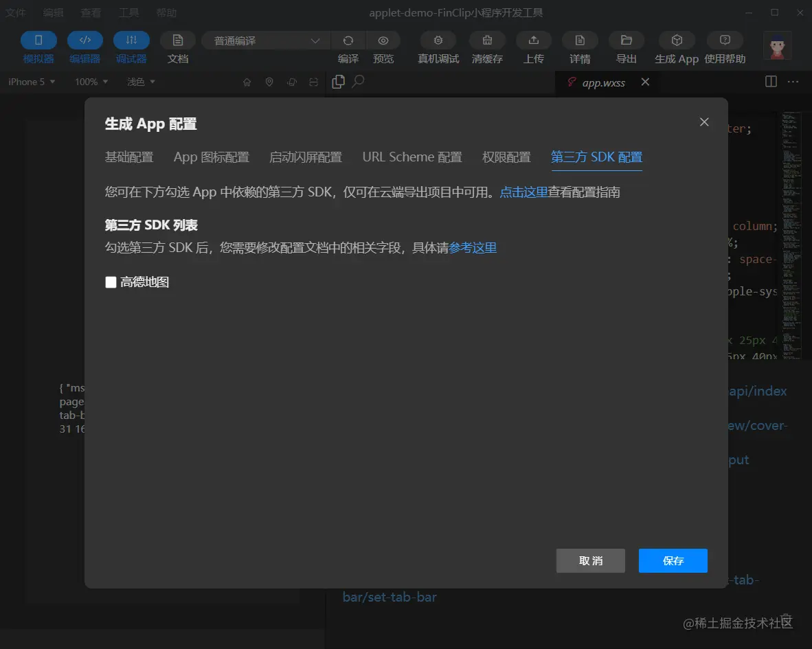Click the 预览 eye preview icon
Viewport: 812px width, 649px height.
(x=383, y=41)
